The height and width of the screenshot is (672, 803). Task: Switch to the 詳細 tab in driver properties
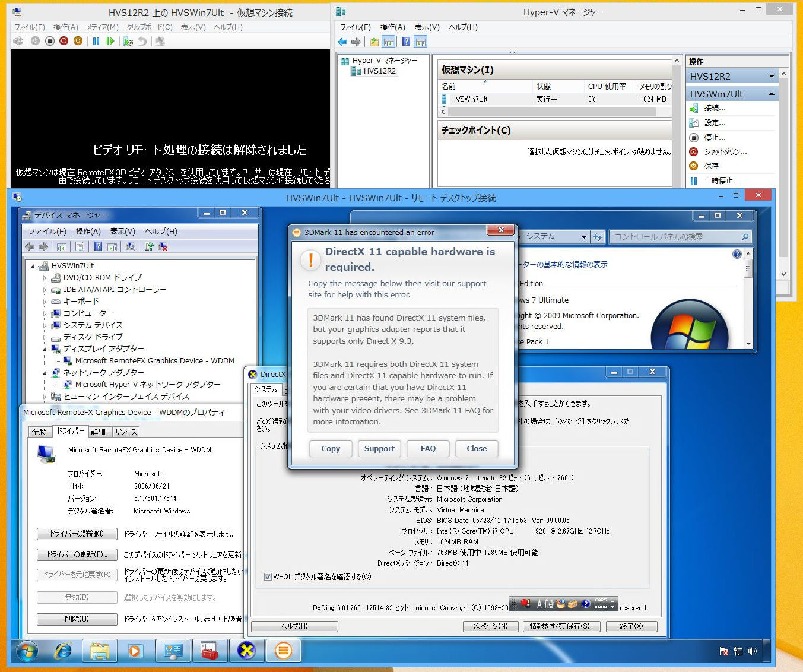99,432
